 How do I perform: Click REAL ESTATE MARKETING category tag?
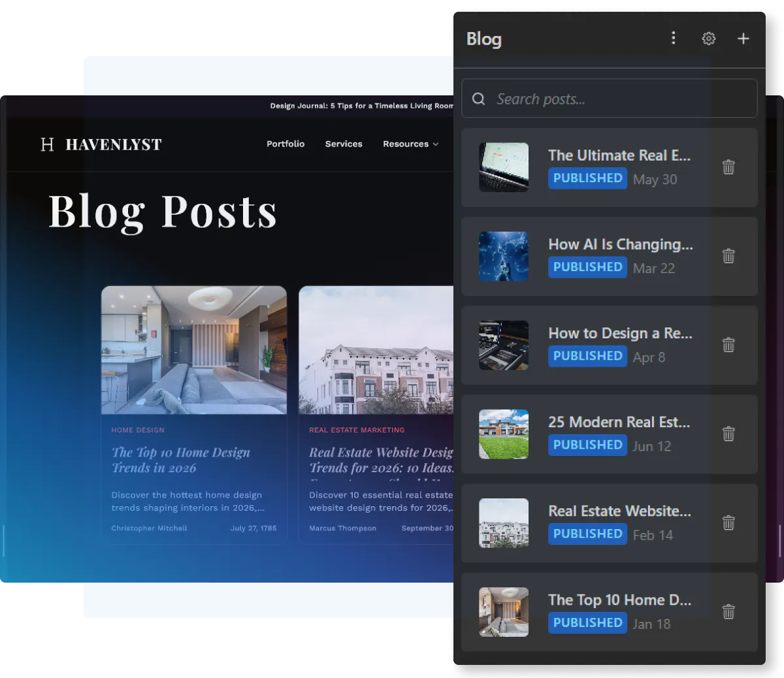(357, 430)
